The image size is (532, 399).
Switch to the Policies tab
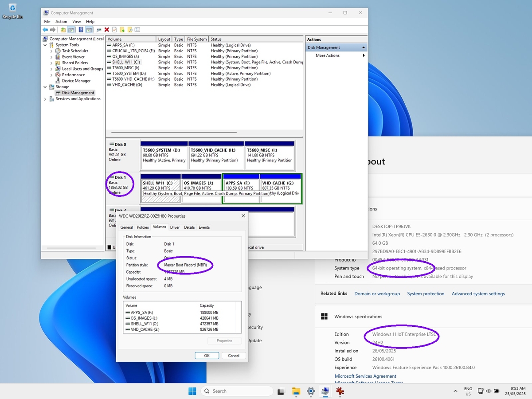tap(143, 227)
